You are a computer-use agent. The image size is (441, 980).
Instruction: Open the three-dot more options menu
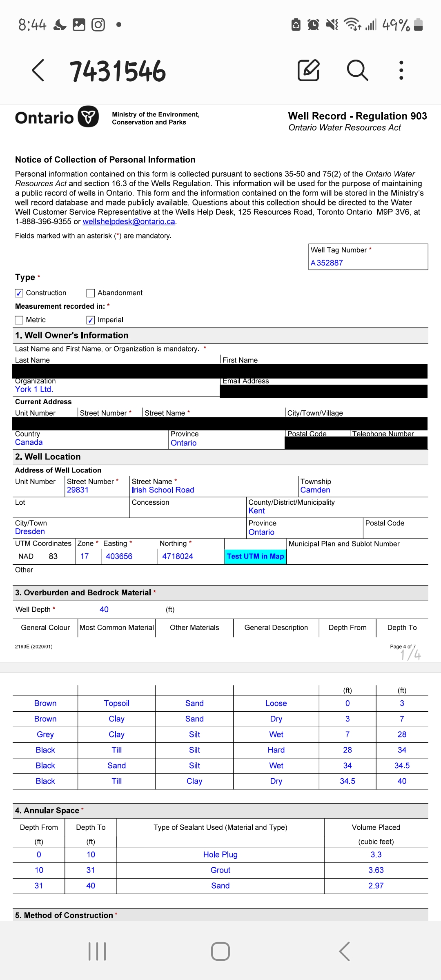pos(401,70)
